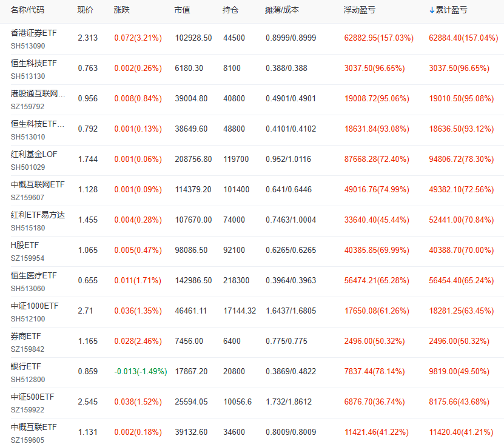The height and width of the screenshot is (447, 504).
Task: Open the 券商ETF holding
Action: coord(25,336)
